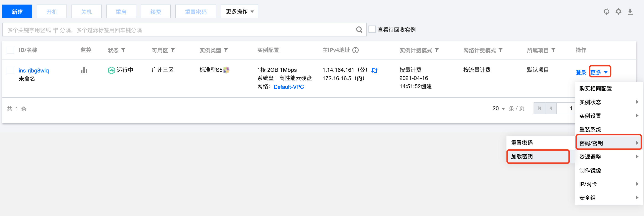Screen dimensions: 644x216
Task: Go to first page pagination button
Action: pos(539,108)
